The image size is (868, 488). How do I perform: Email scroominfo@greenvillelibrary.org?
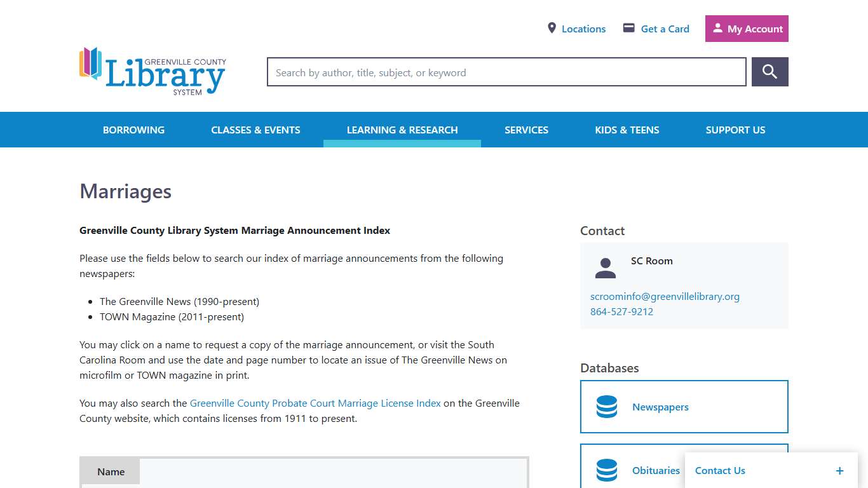click(x=665, y=296)
